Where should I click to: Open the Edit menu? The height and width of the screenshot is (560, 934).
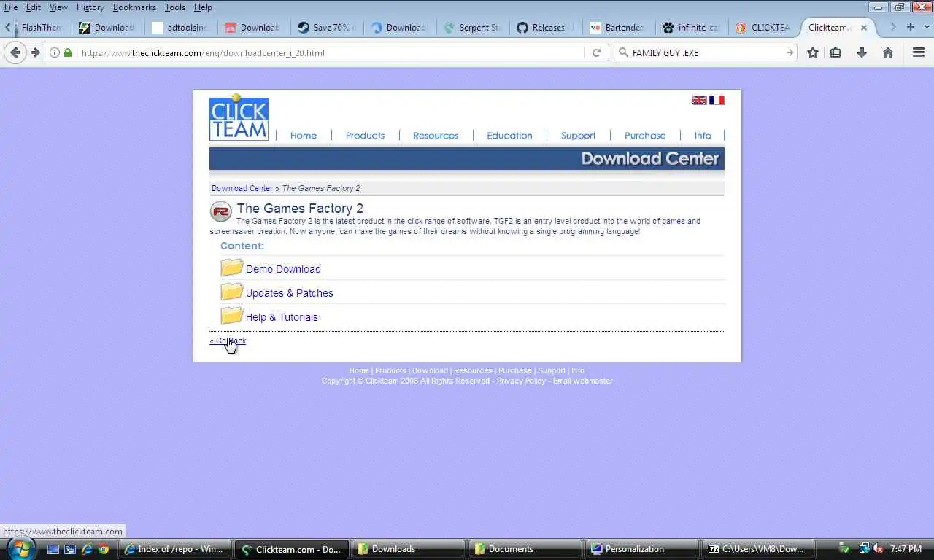[x=34, y=7]
